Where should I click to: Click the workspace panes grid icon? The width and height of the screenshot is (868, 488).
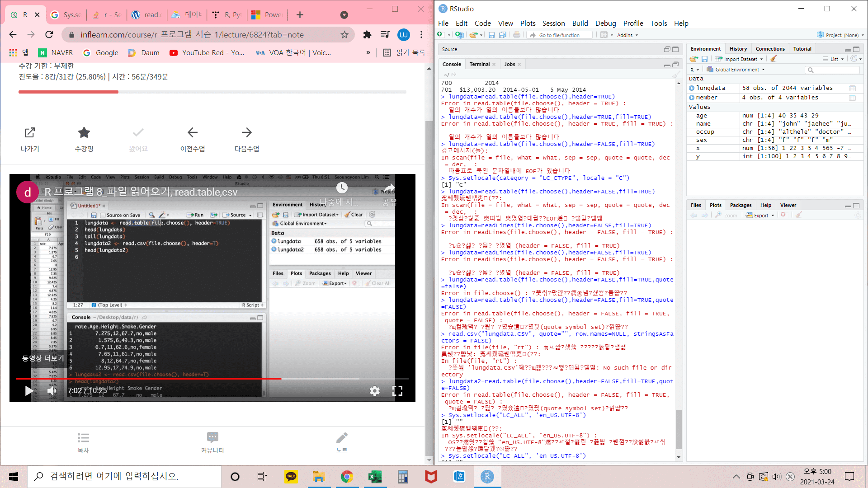[x=604, y=35]
